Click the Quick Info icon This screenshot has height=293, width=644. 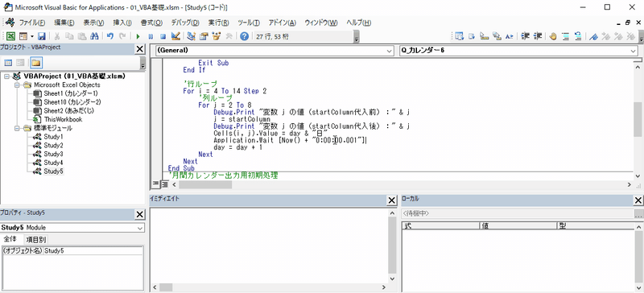tap(485, 36)
